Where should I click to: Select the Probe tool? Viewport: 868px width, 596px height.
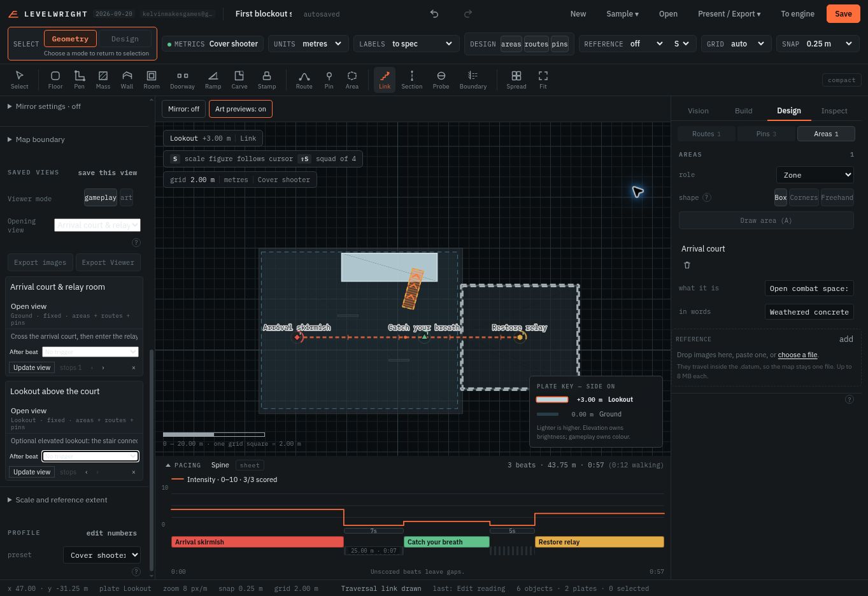click(x=441, y=80)
